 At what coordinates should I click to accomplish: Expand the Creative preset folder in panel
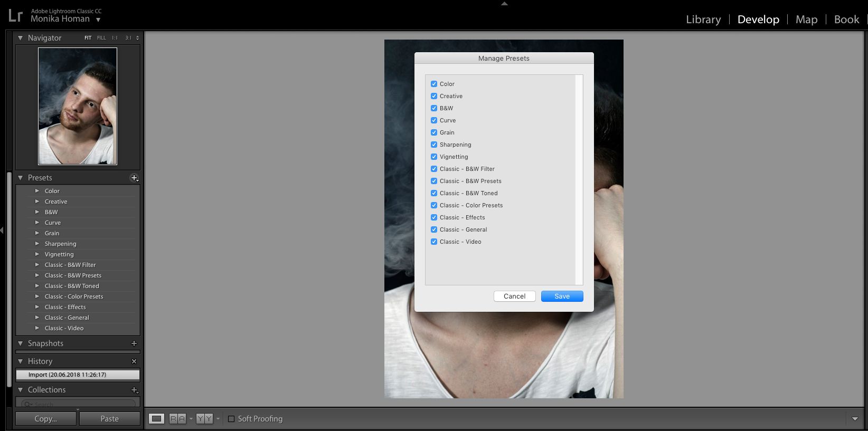37,202
